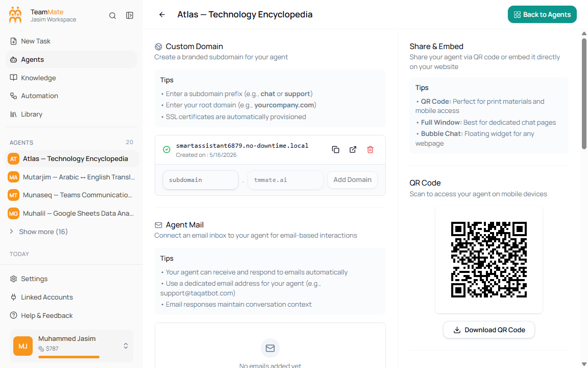Click the vertical scrollbar thumb
Image resolution: width=588 pixels, height=368 pixels.
(584, 93)
